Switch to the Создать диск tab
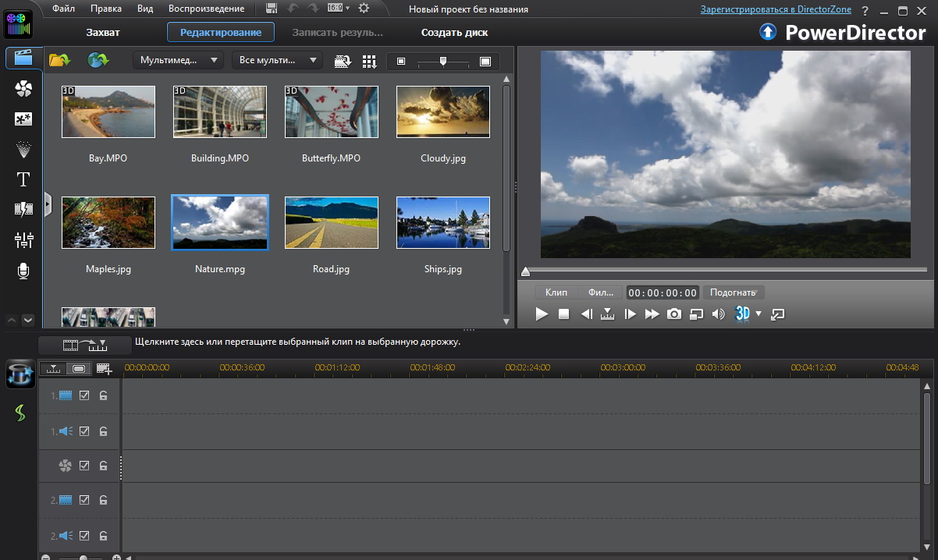The image size is (938, 560). (454, 33)
